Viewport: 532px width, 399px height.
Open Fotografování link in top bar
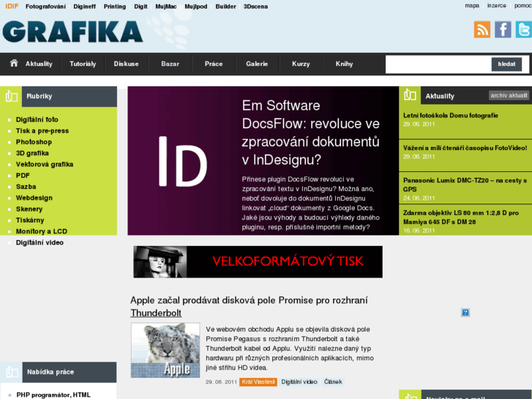point(45,7)
